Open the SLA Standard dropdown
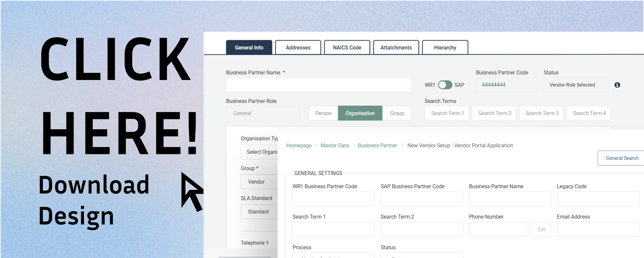The width and height of the screenshot is (644, 258). pos(259,212)
